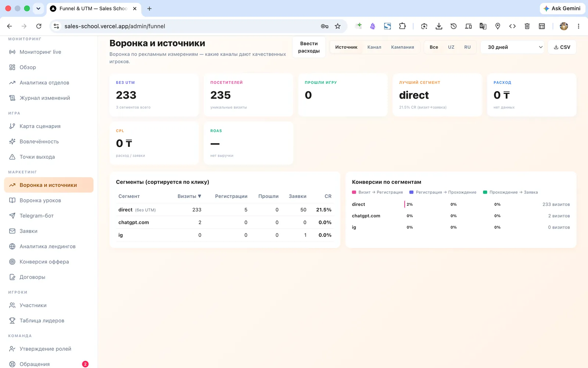This screenshot has width=588, height=368.
Task: Open Telegram-бот section
Action: [49, 216]
